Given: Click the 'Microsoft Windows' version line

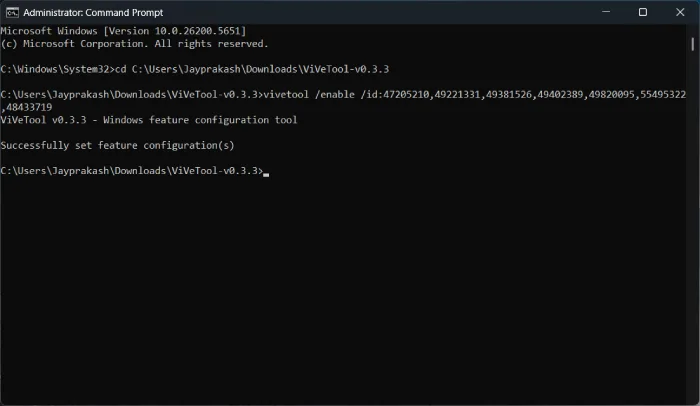Looking at the screenshot, I should click(123, 31).
